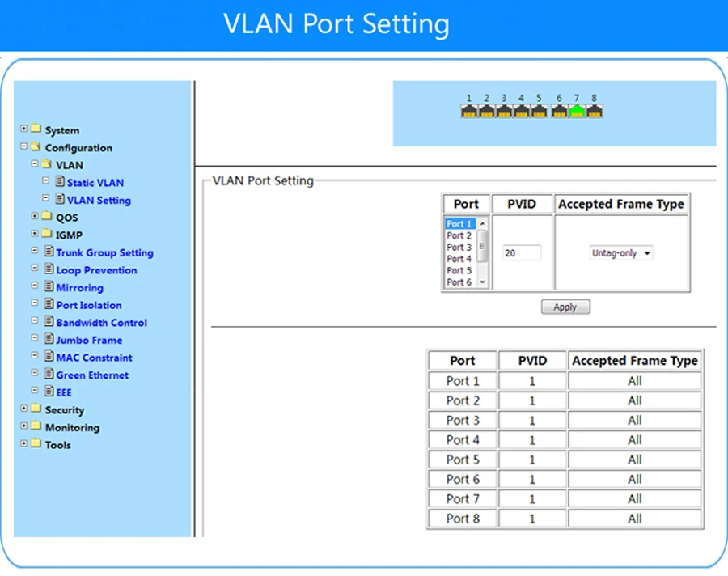
Task: Open Trunk Group Setting page
Action: pyautogui.click(x=105, y=252)
